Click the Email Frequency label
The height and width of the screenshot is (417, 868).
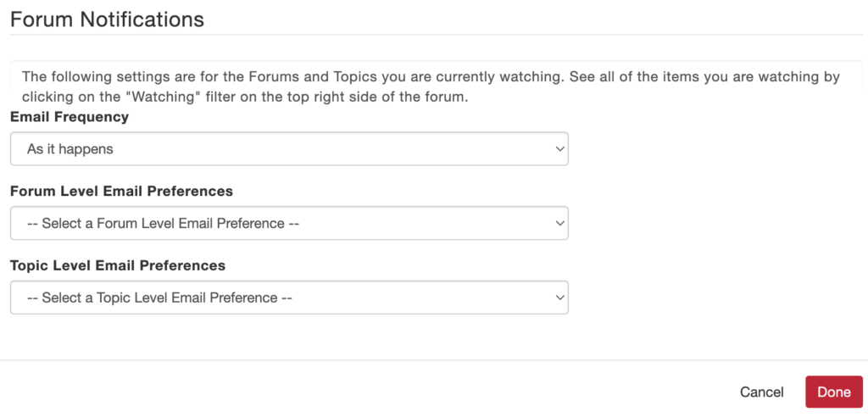coord(70,117)
